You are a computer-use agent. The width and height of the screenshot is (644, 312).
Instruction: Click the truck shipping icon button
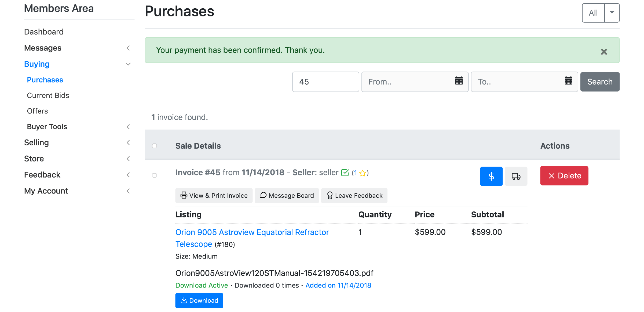point(516,176)
